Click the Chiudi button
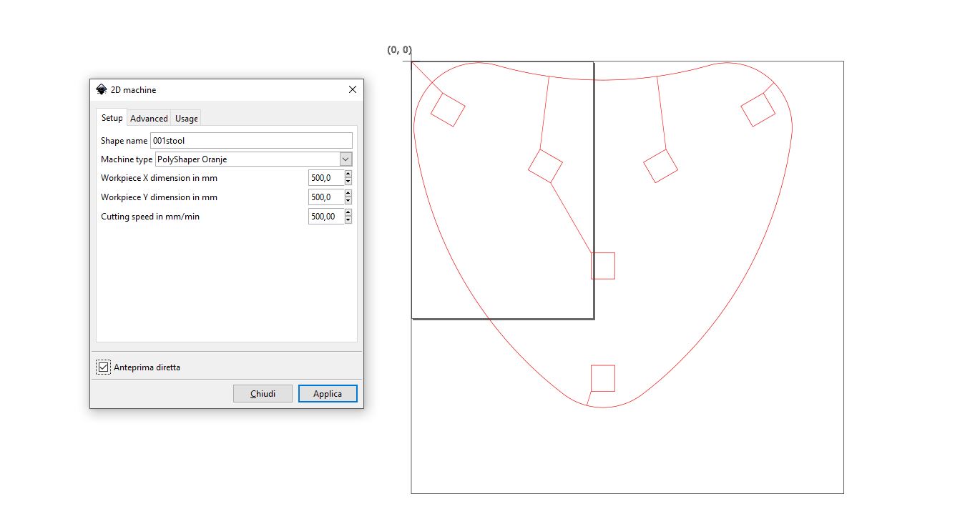 click(263, 393)
